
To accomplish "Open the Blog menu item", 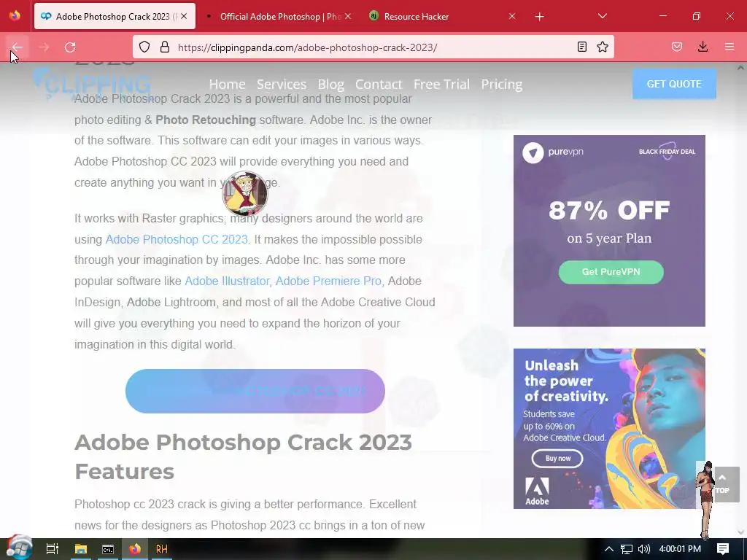I will [x=331, y=85].
